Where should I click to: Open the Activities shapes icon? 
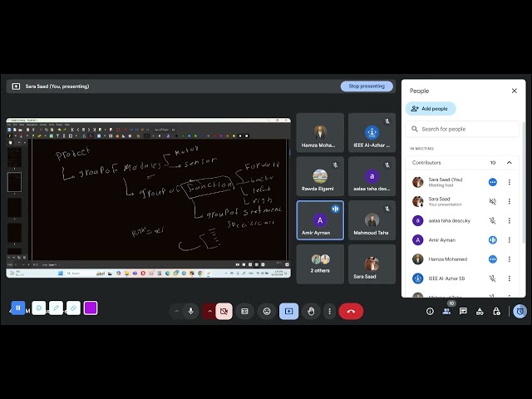tap(480, 311)
